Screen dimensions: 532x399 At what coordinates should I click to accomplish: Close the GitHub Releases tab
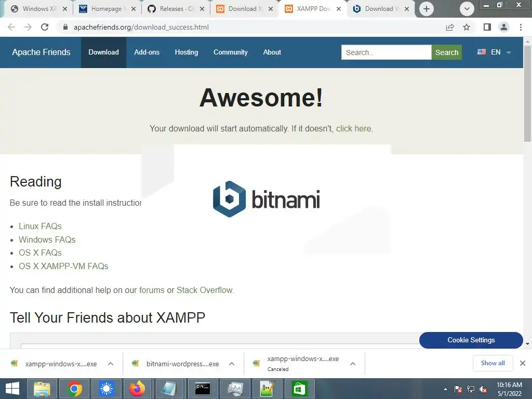202,9
